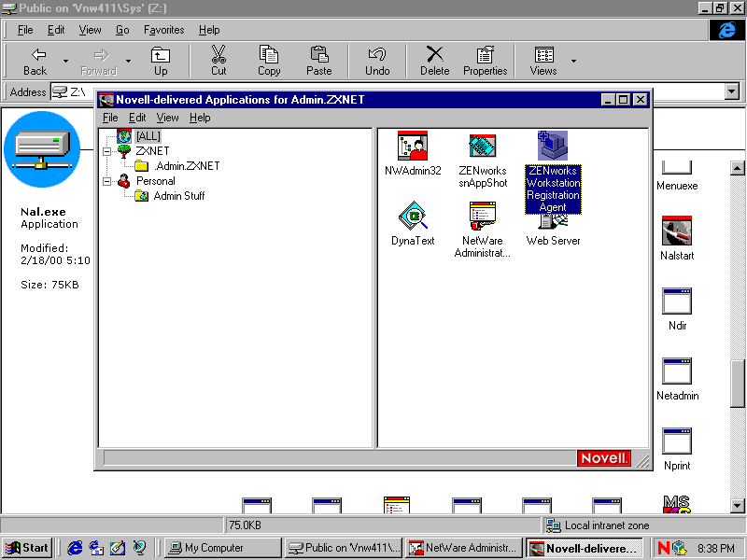747x560 pixels.
Task: Click the red Novell logo button
Action: (603, 458)
